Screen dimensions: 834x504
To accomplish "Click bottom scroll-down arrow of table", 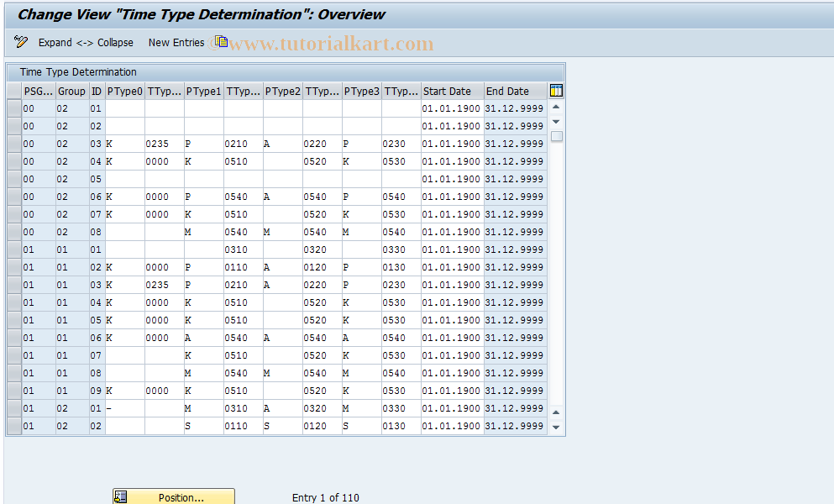I will [556, 427].
